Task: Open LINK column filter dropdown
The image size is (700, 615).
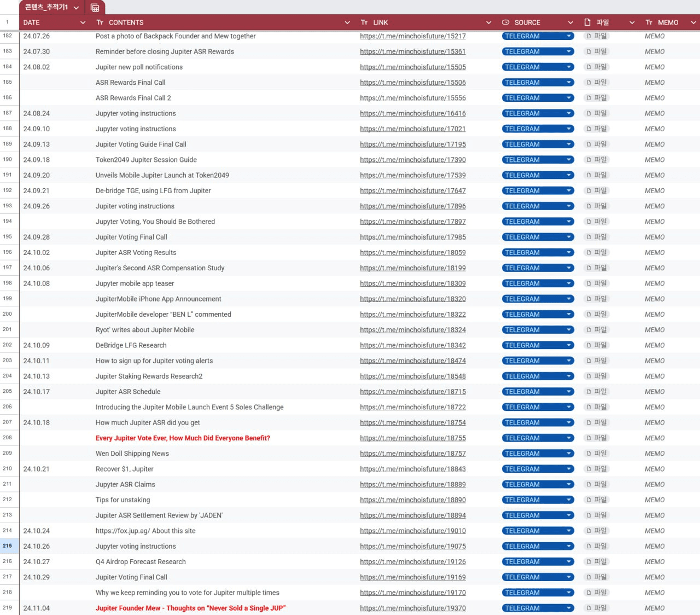Action: pyautogui.click(x=489, y=22)
